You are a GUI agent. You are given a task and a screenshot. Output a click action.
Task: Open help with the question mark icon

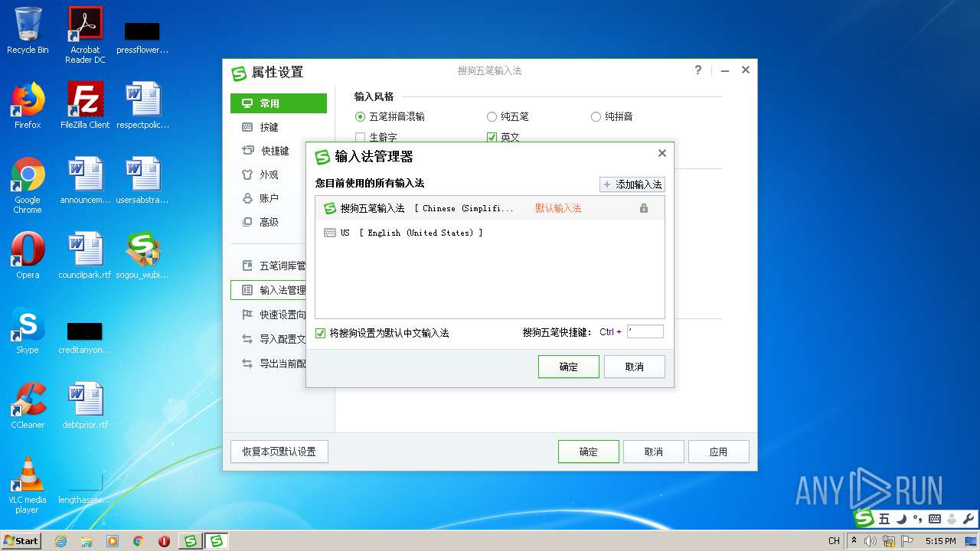pyautogui.click(x=698, y=70)
